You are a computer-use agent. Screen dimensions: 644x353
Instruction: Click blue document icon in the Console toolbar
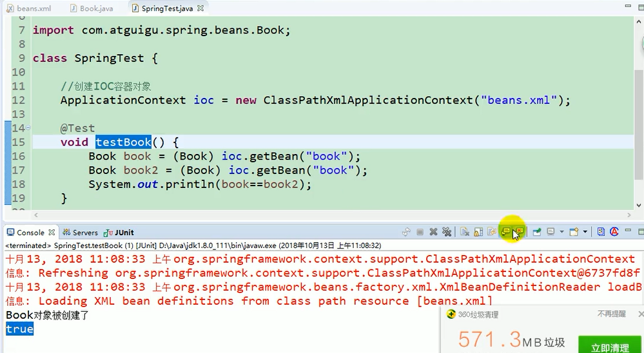coord(601,232)
